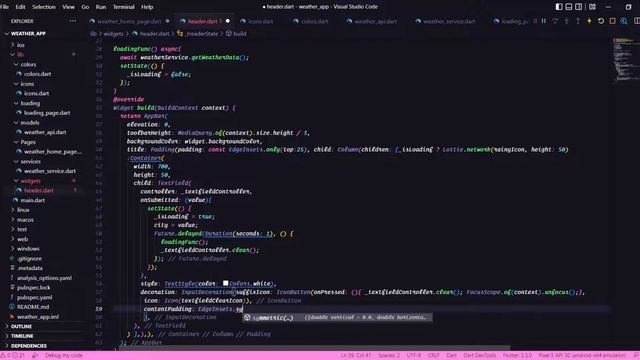Open the Terminal menu
The image size is (640, 360).
124,7
